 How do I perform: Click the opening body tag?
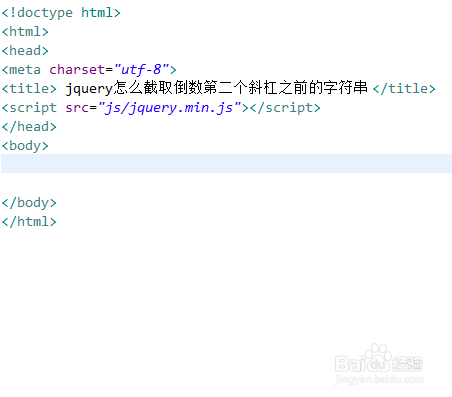[25, 146]
